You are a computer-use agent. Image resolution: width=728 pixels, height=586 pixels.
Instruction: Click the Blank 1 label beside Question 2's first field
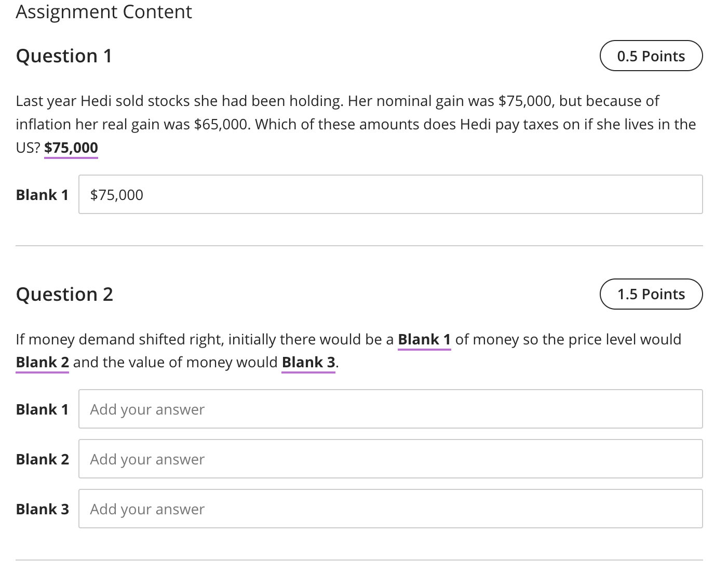43,409
